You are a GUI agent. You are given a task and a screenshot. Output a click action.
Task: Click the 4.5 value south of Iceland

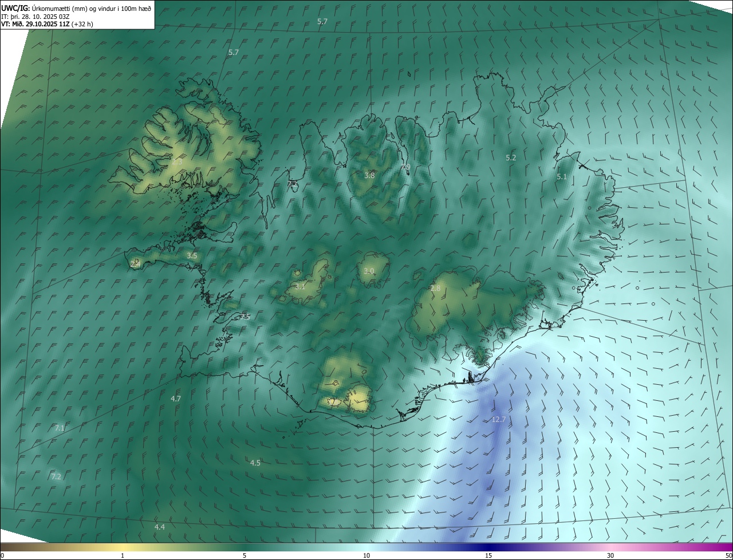point(255,463)
